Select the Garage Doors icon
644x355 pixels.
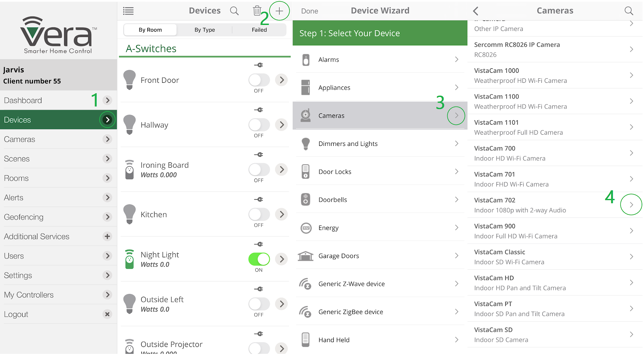[305, 256]
